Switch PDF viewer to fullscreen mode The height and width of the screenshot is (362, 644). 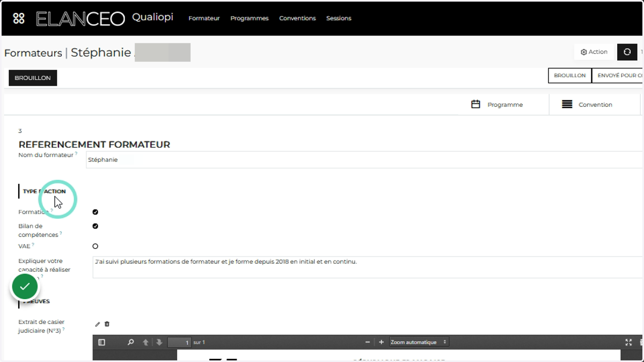(629, 342)
